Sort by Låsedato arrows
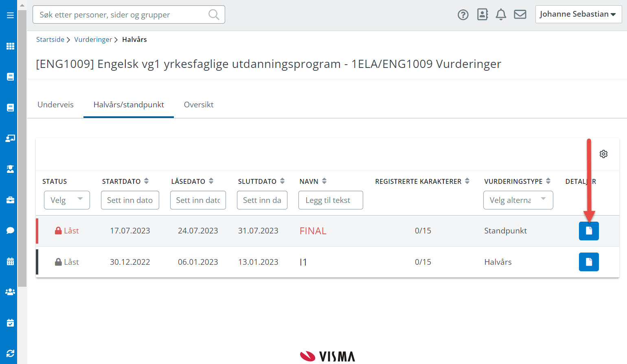The image size is (627, 364). pyautogui.click(x=211, y=181)
